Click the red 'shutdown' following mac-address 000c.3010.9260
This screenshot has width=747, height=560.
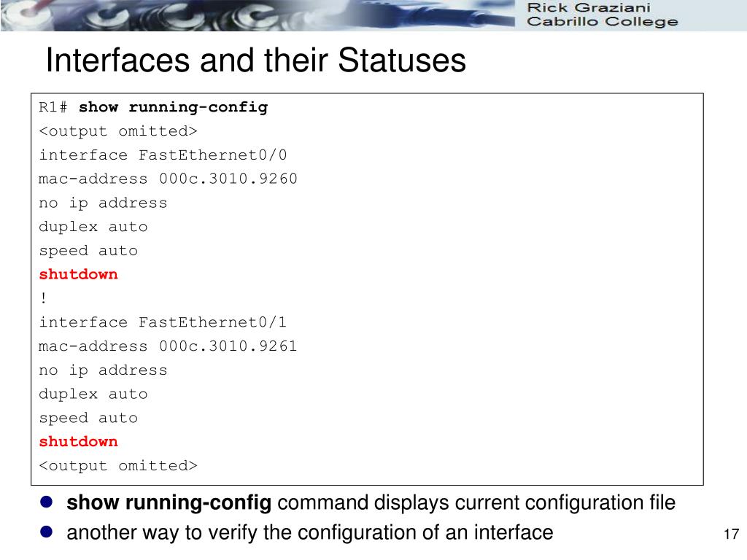78,274
